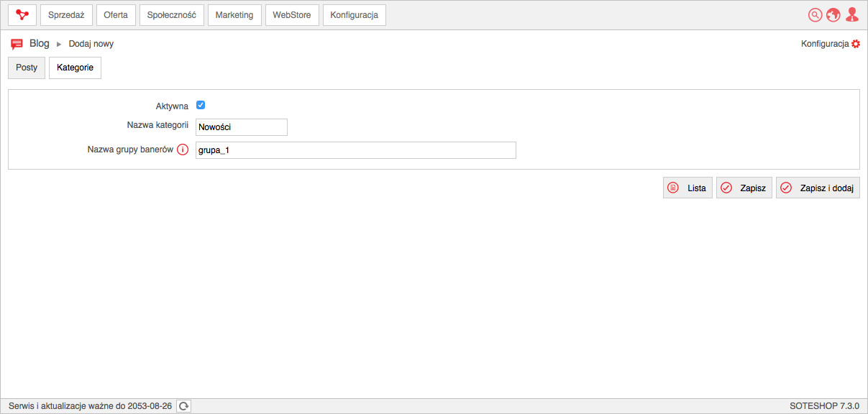Show info tooltip for Nazwa grupy banerów
Image resolution: width=868 pixels, height=414 pixels.
[x=183, y=150]
